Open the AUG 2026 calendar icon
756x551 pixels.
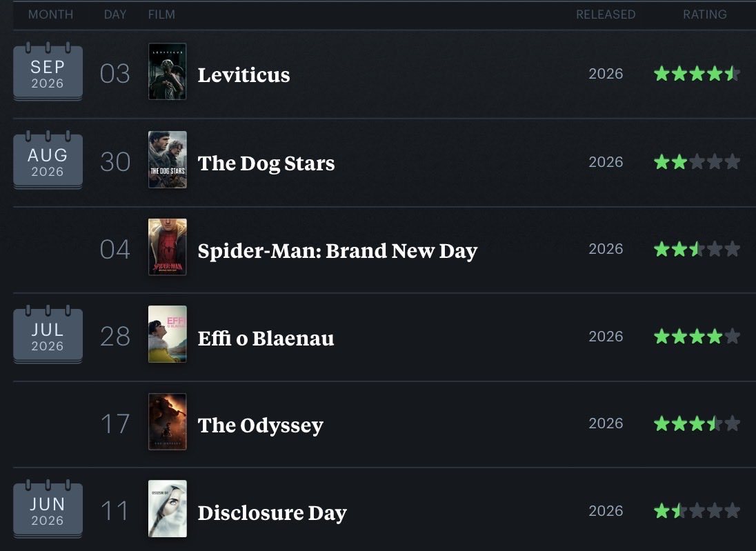coord(48,159)
